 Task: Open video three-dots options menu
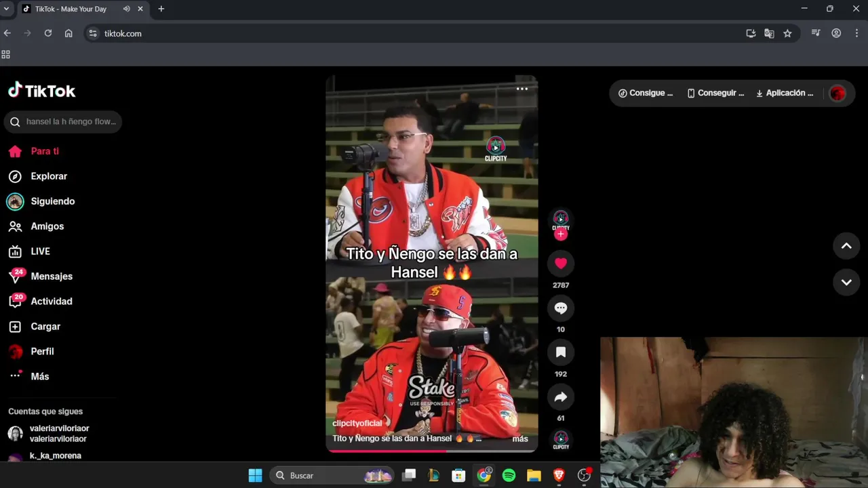click(522, 89)
